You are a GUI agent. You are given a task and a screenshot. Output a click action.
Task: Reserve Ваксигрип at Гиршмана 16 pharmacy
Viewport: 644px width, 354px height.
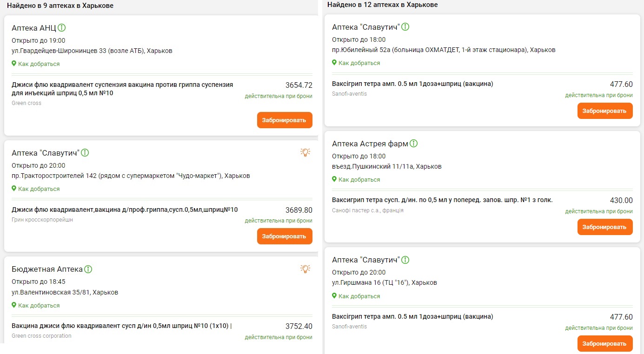[605, 343]
